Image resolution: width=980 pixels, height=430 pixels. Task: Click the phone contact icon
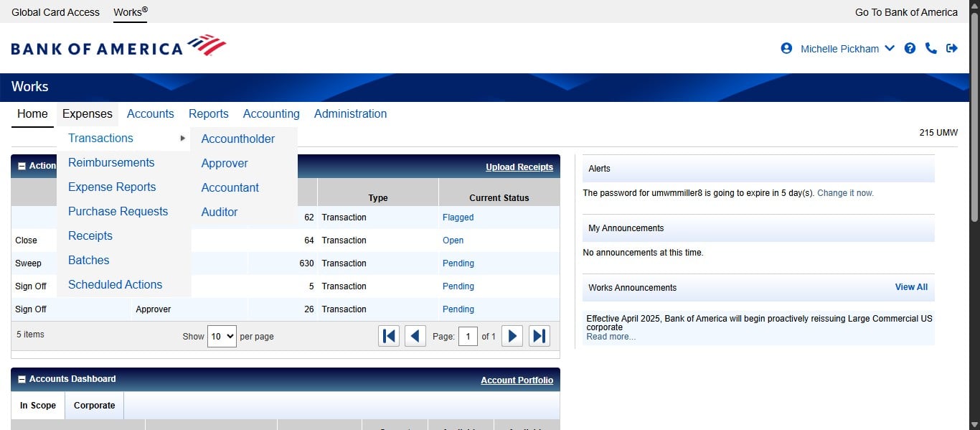(930, 49)
